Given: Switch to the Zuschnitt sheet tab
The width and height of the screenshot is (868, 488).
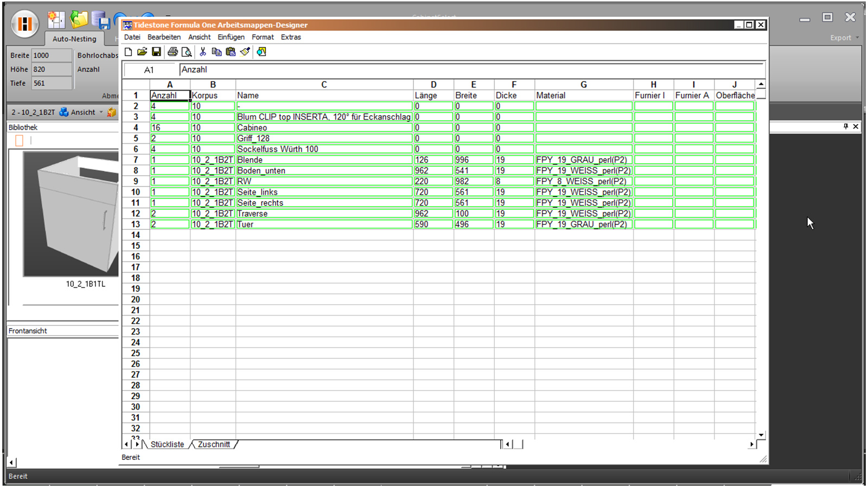Looking at the screenshot, I should (214, 445).
